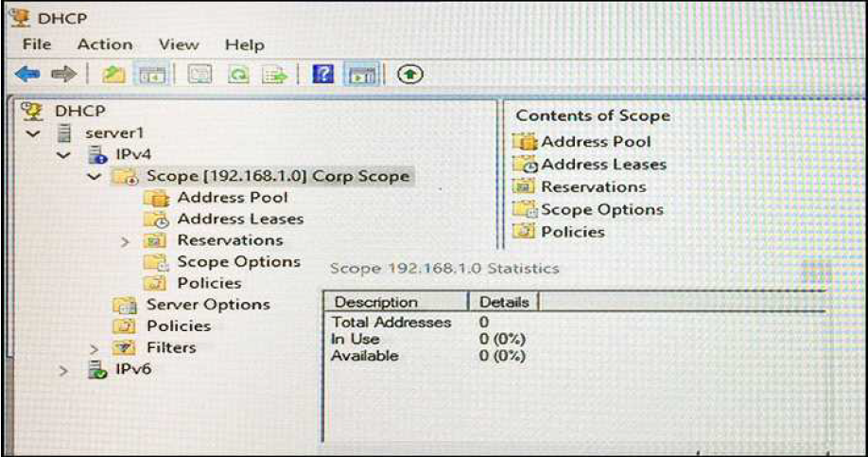Click the green Refresh toolbar icon
Viewport: 868px width, 457px height.
click(238, 74)
